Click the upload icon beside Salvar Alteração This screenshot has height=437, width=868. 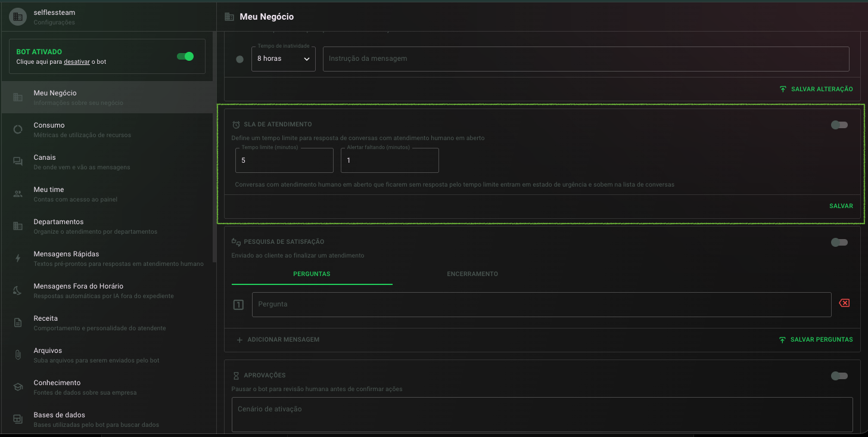(x=783, y=89)
